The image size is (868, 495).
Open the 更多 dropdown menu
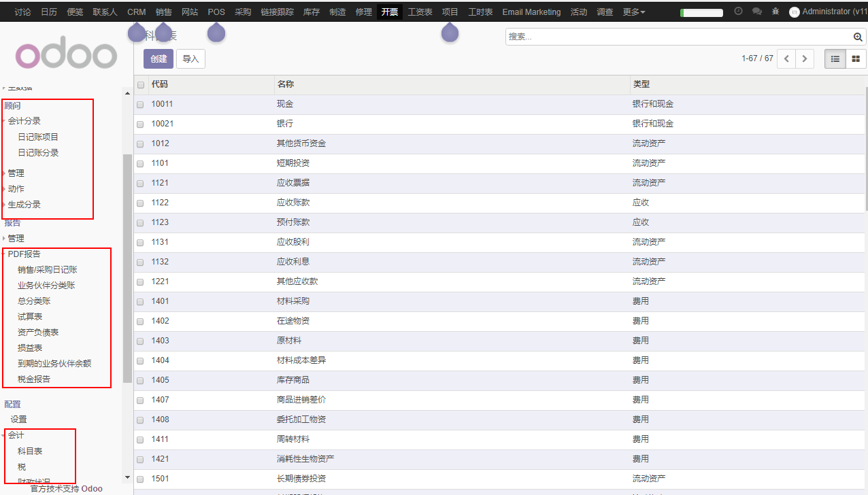click(633, 12)
